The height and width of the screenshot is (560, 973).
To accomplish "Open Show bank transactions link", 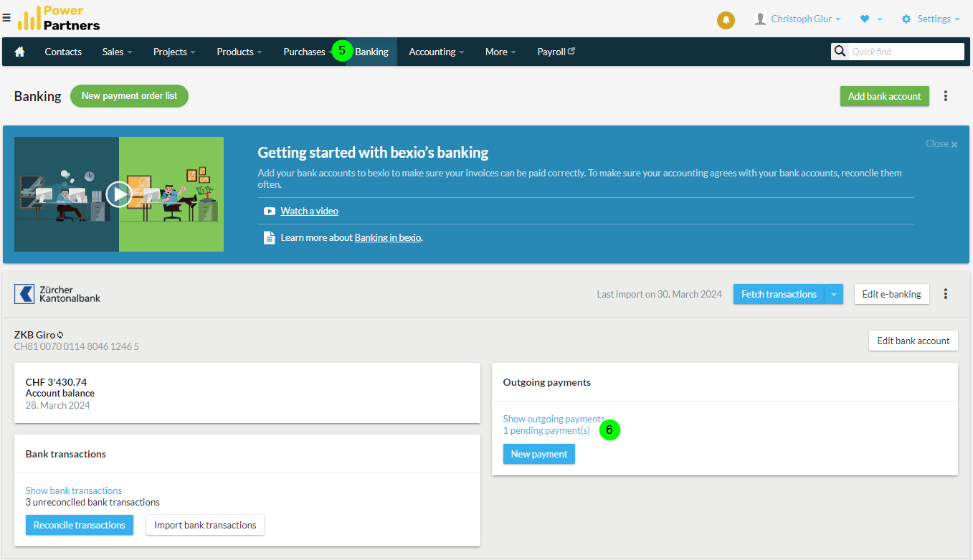I will pos(74,490).
